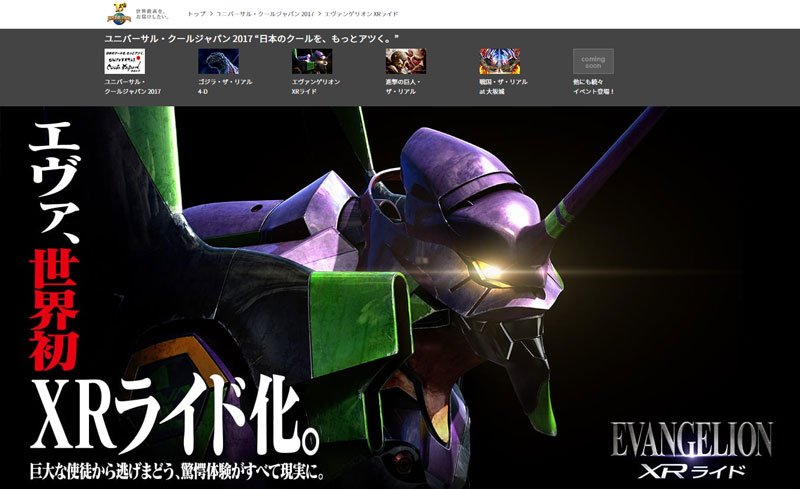Click the EVANGELION XRライド logo
Image resolution: width=800 pixels, height=489 pixels.
692,451
